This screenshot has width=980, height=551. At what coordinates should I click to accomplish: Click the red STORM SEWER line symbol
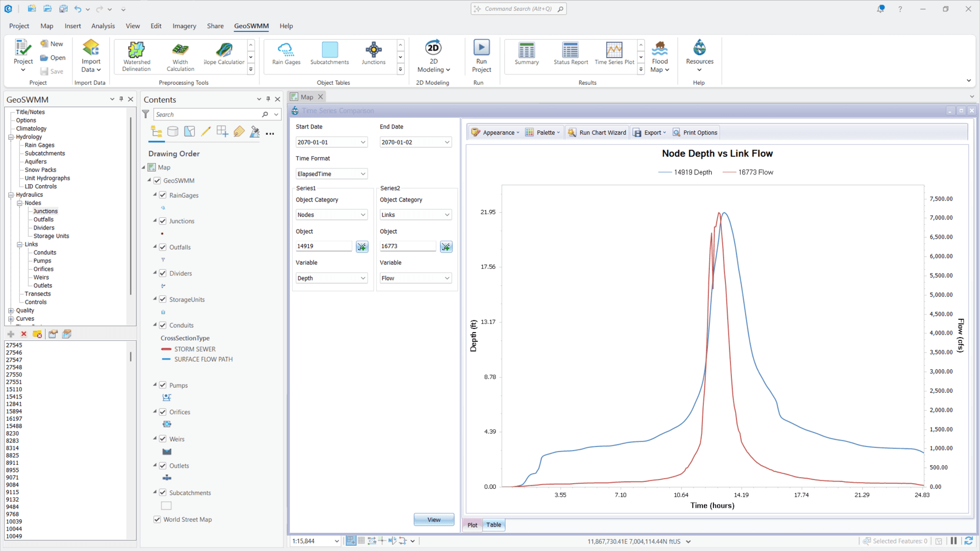point(166,349)
